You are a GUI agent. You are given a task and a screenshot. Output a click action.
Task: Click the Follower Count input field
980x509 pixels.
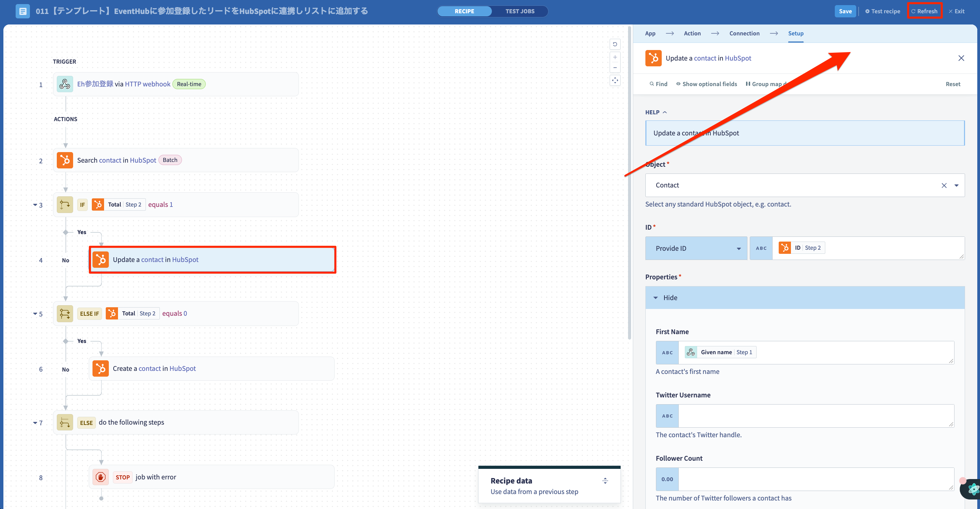pyautogui.click(x=816, y=479)
